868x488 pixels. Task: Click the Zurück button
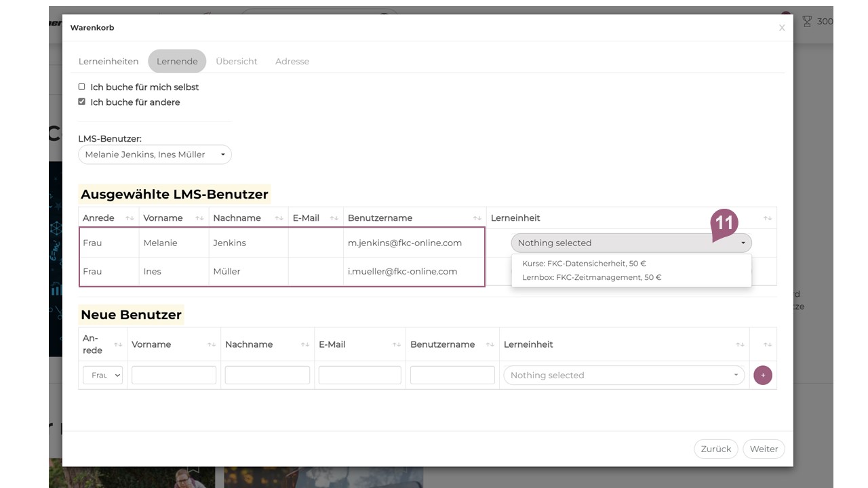coord(715,449)
